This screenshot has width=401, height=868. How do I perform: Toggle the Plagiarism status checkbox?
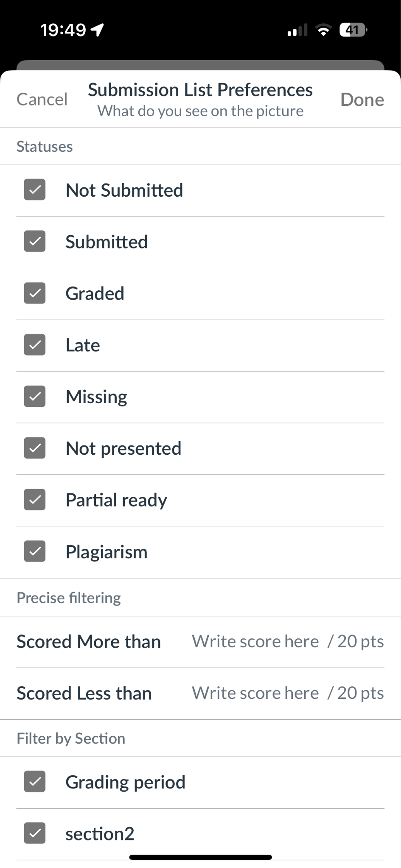coord(35,551)
